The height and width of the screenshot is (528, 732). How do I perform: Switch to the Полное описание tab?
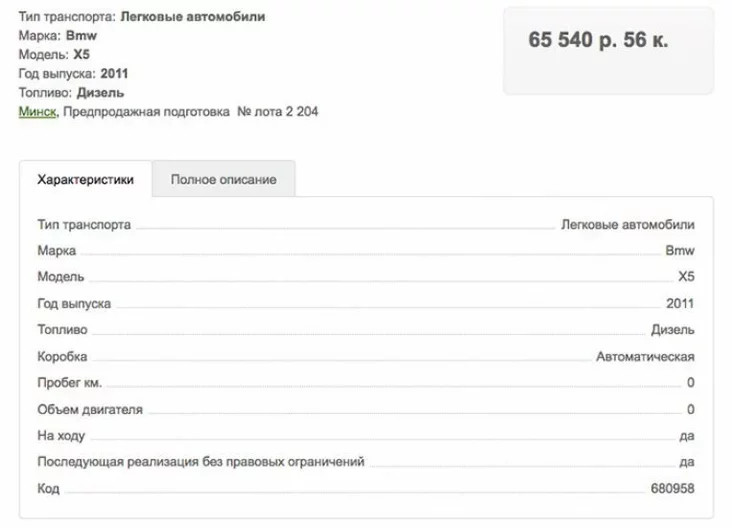pos(224,179)
